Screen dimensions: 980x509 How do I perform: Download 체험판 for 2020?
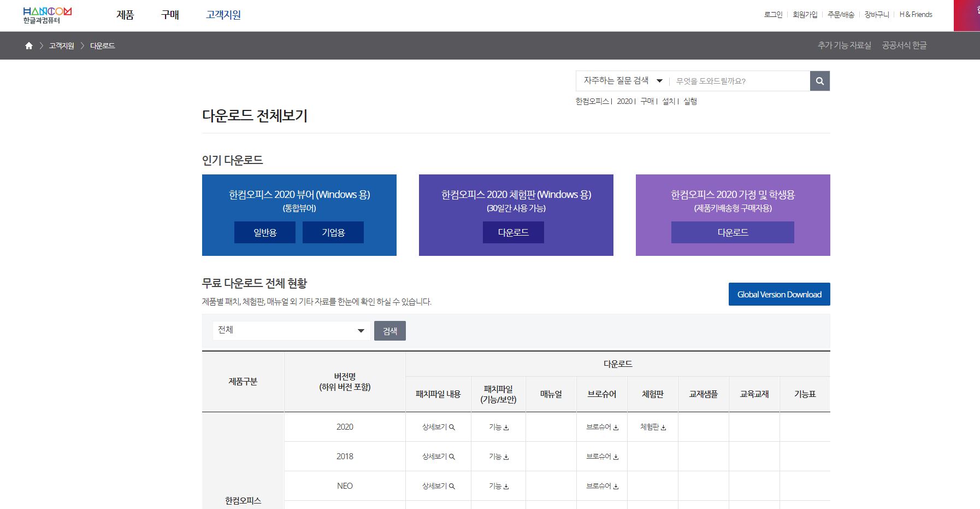653,427
